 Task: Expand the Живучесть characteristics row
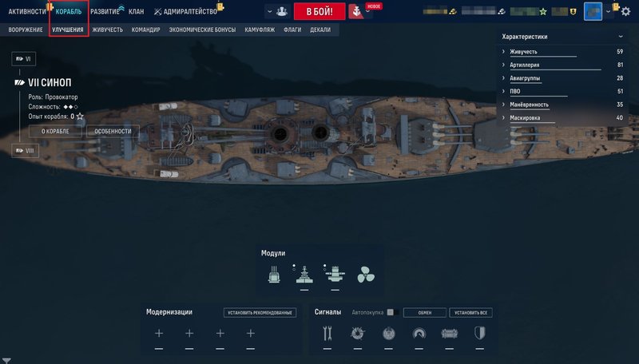click(x=562, y=52)
